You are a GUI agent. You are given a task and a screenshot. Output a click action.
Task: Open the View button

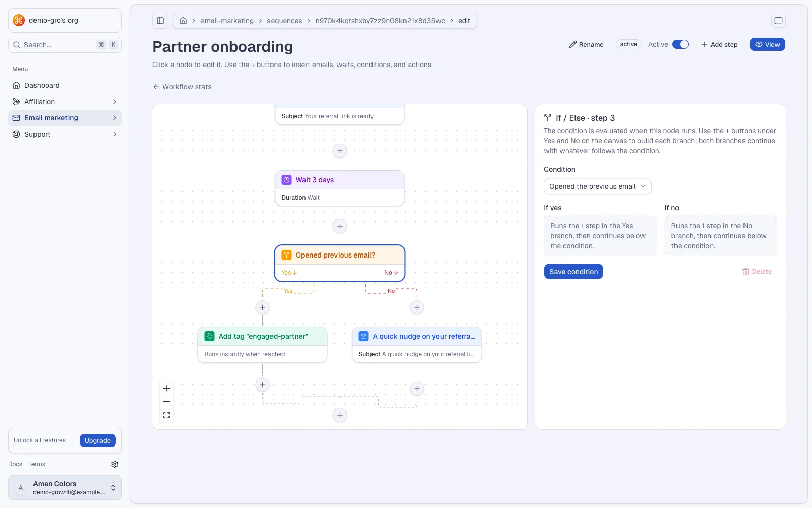(x=767, y=44)
